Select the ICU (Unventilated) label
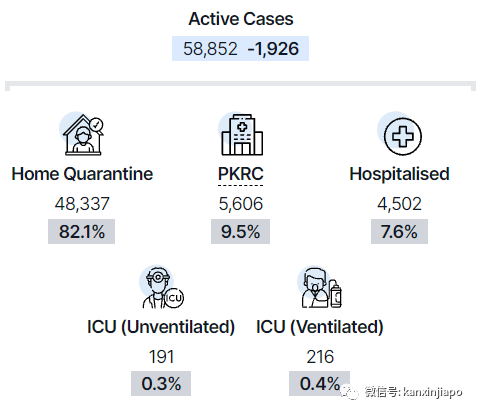This screenshot has width=477, height=413. (x=161, y=327)
